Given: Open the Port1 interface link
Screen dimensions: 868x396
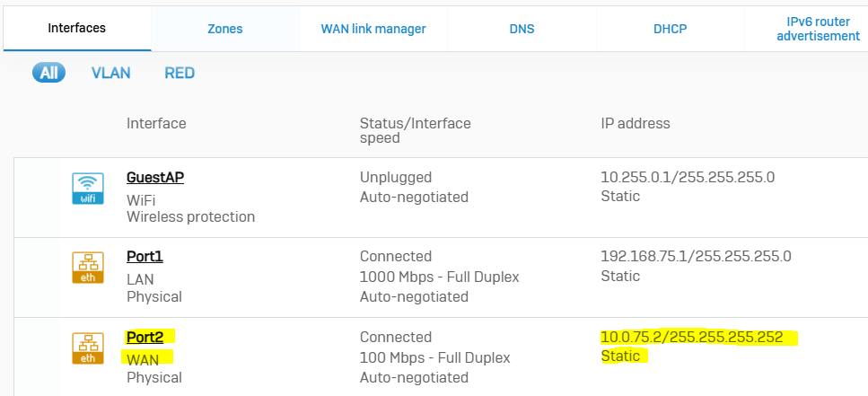Looking at the screenshot, I should [145, 257].
